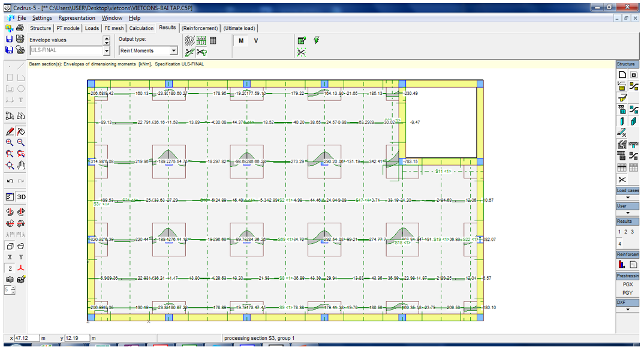Toggle the options checklist button
Viewport: 644px width, 350px height.
pos(10,196)
